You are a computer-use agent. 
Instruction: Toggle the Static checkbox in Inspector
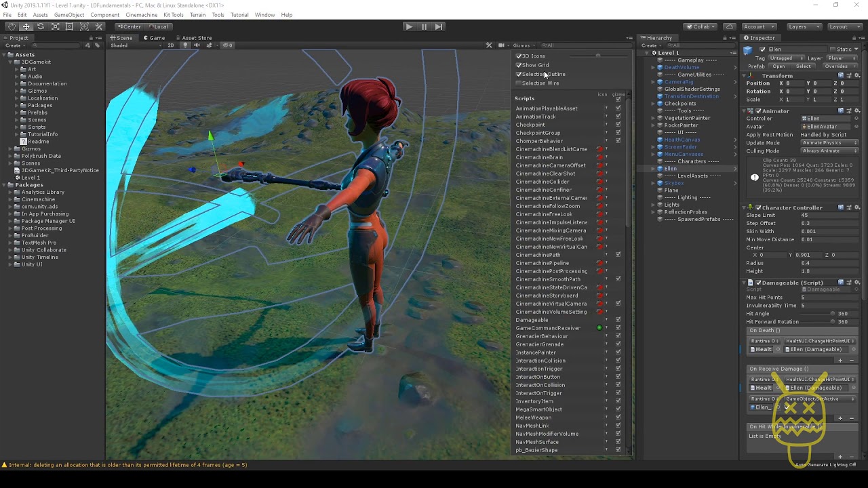[833, 49]
